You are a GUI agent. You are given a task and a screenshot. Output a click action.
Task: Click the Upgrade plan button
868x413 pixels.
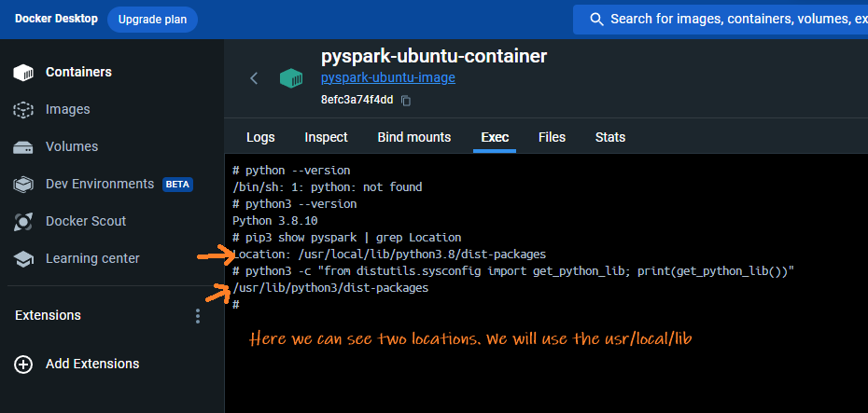152,20
